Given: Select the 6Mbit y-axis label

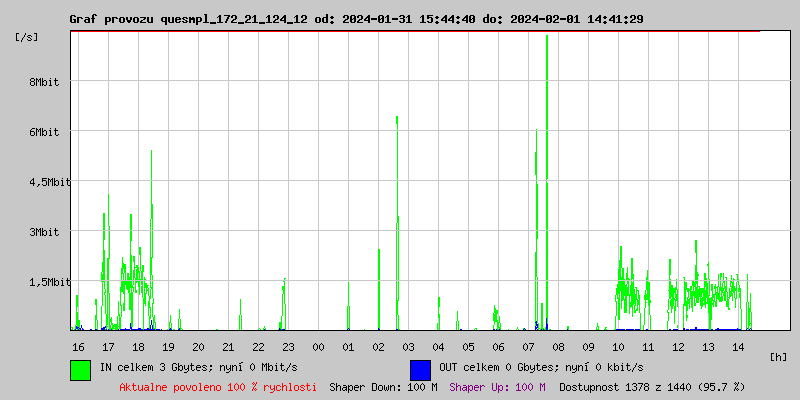Looking at the screenshot, I should tap(44, 132).
